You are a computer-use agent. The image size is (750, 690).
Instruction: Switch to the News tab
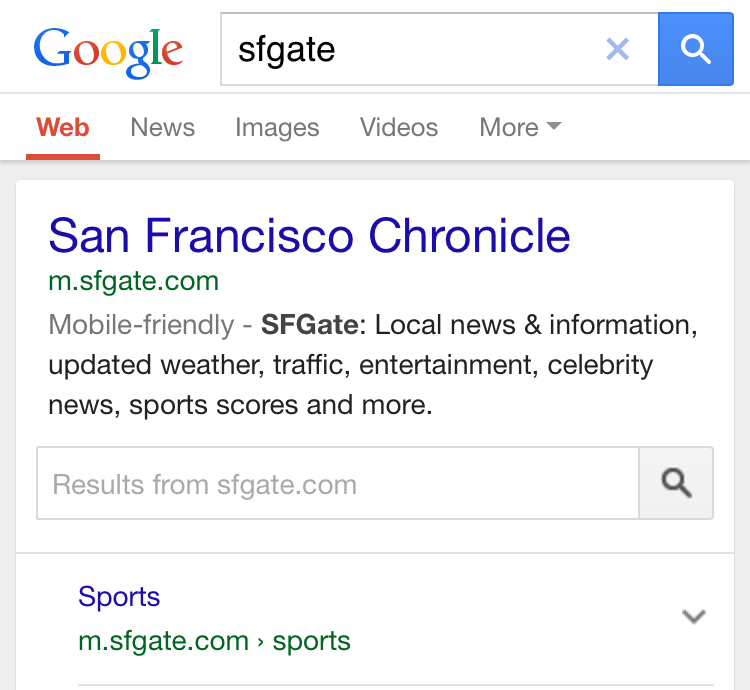(x=162, y=128)
